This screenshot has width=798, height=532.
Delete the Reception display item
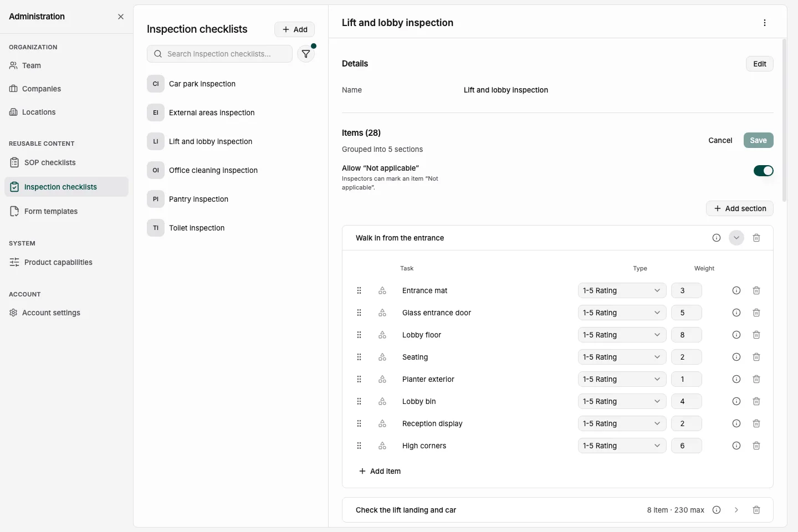(x=756, y=423)
